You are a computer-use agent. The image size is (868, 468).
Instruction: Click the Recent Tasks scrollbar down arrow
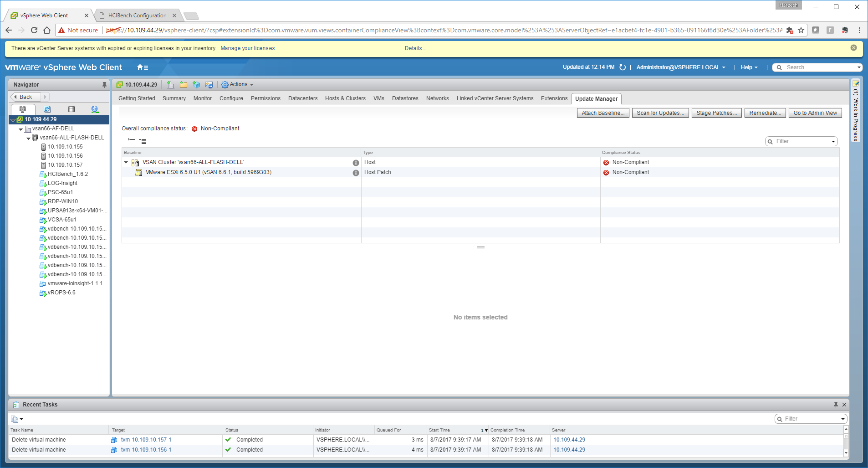point(846,453)
